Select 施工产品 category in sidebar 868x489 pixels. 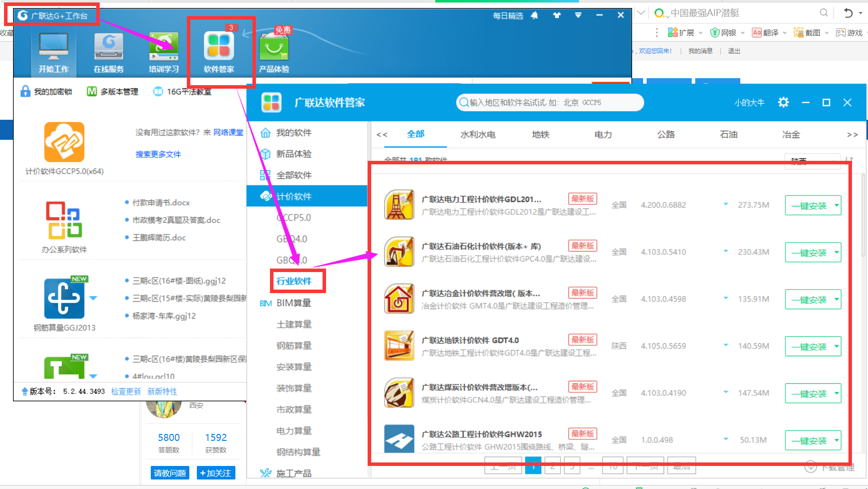[294, 473]
